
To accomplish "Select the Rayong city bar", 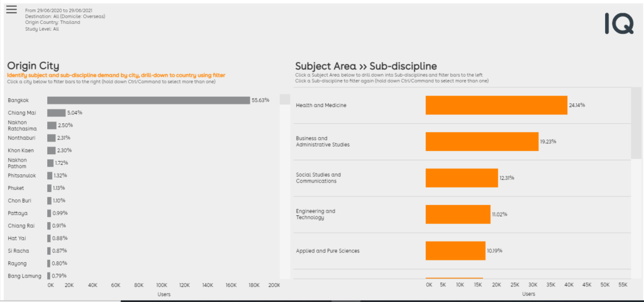I will pyautogui.click(x=49, y=264).
